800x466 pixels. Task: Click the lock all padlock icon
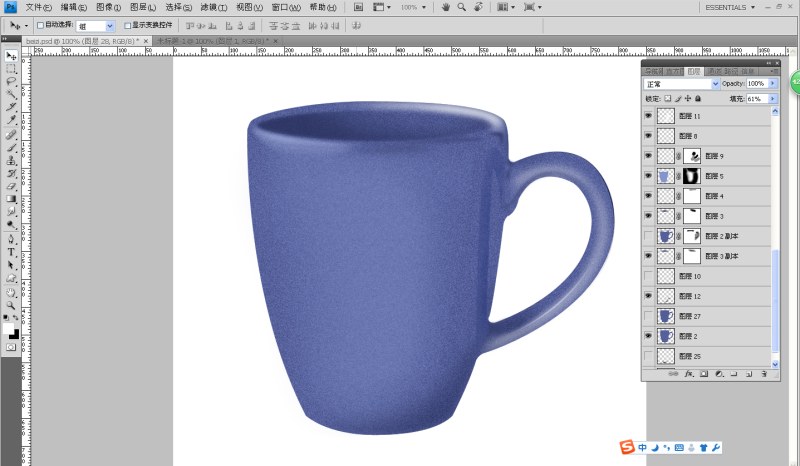(x=698, y=99)
